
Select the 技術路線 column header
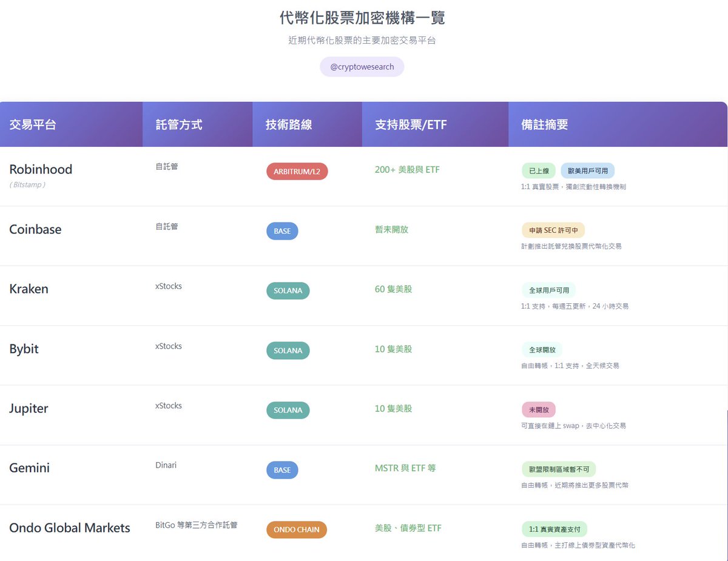(307, 124)
